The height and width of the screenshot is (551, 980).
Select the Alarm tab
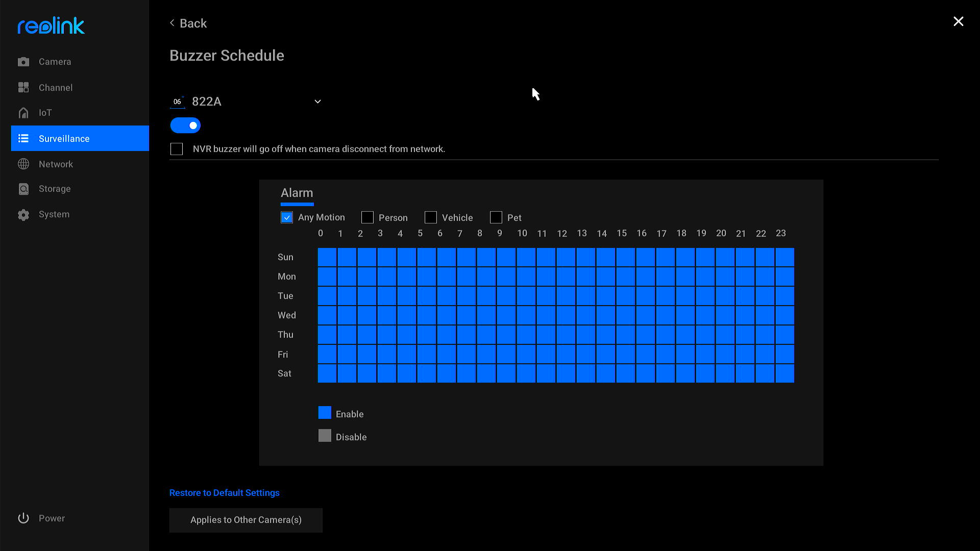pos(297,193)
